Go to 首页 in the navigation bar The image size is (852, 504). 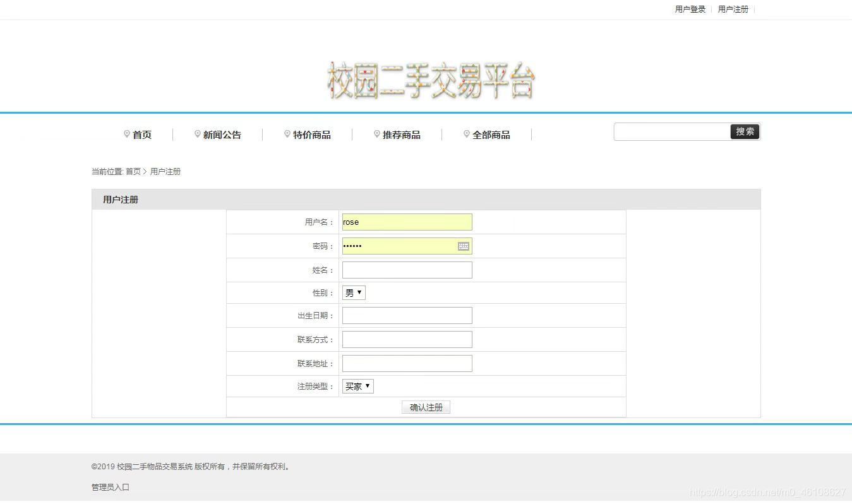tap(142, 135)
